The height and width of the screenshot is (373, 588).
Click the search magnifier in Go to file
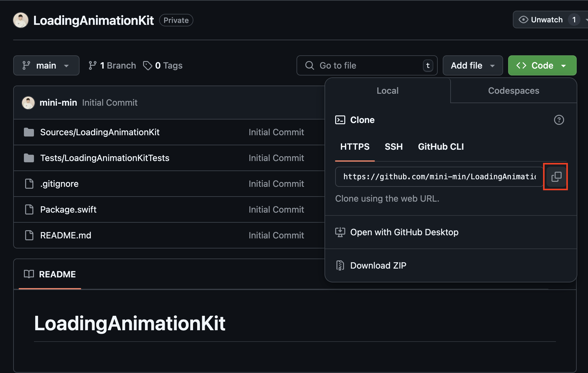310,65
